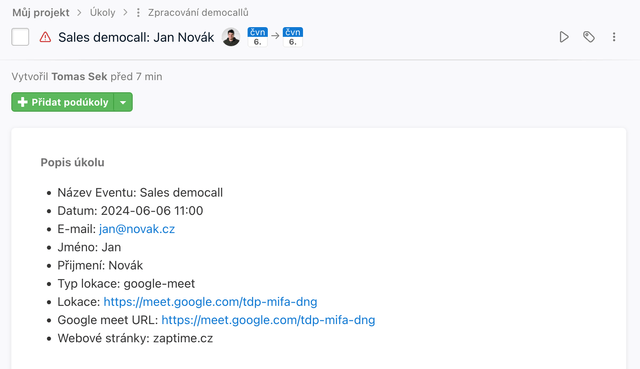The width and height of the screenshot is (640, 369).
Task: Click the red warning priority icon
Action: 45,37
